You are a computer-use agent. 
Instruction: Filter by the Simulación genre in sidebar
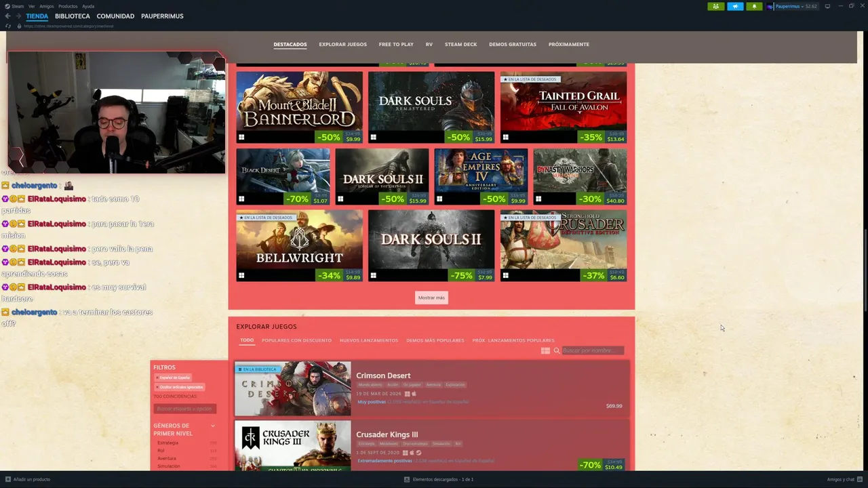pos(169,466)
